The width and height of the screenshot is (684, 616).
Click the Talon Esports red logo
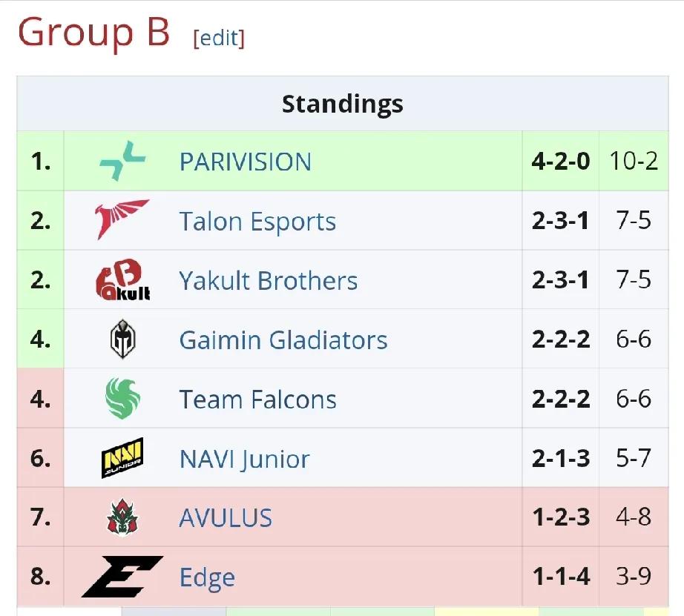122,219
